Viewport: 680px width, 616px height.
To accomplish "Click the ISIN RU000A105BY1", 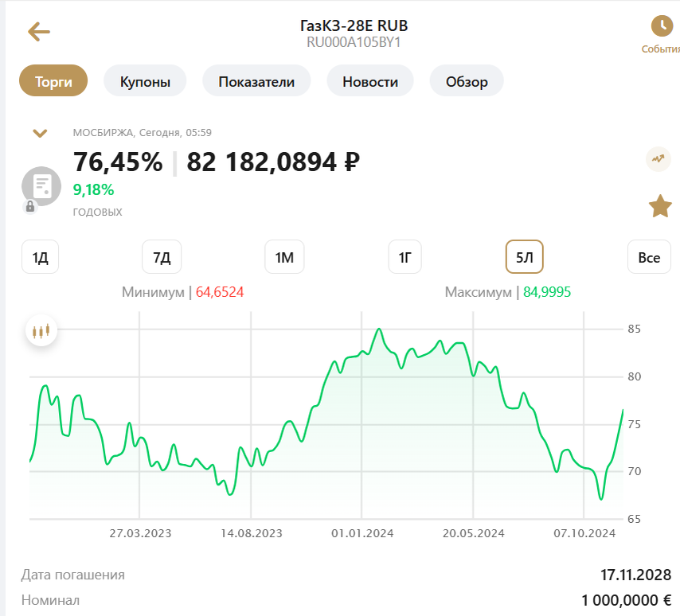I will pyautogui.click(x=354, y=42).
